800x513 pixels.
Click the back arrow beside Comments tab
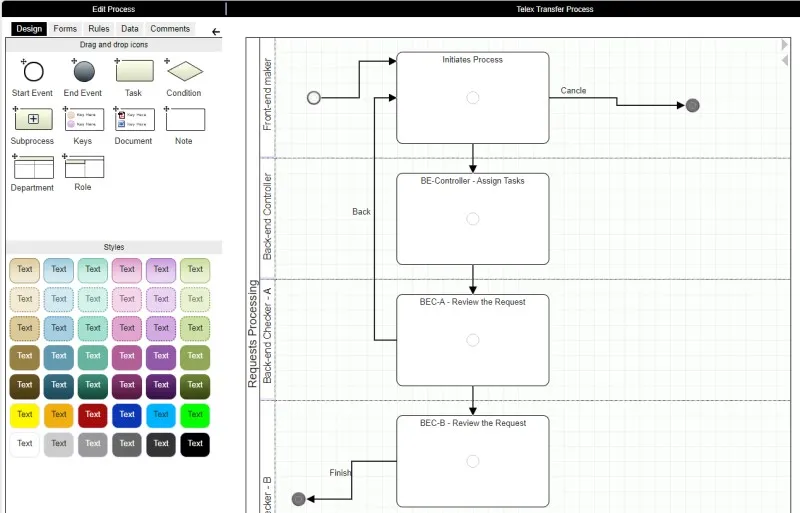coord(216,32)
